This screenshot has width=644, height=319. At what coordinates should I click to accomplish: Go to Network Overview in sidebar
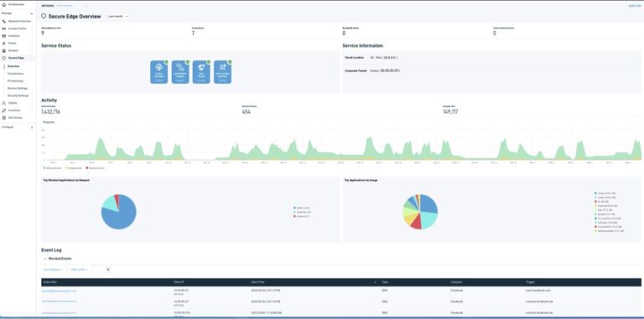19,21
